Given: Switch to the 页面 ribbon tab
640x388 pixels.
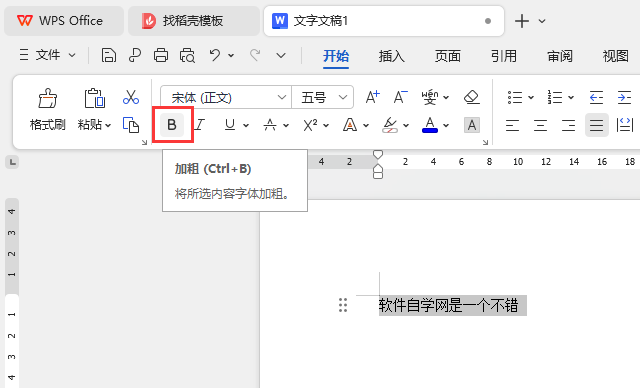Looking at the screenshot, I should [x=447, y=56].
